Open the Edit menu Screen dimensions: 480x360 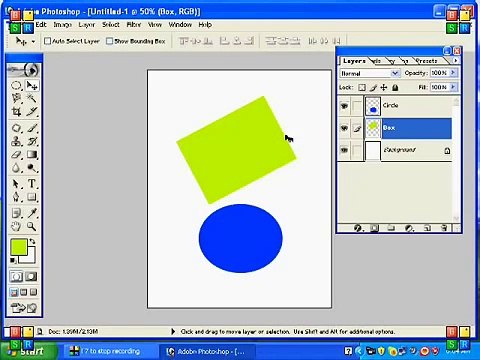[x=41, y=24]
